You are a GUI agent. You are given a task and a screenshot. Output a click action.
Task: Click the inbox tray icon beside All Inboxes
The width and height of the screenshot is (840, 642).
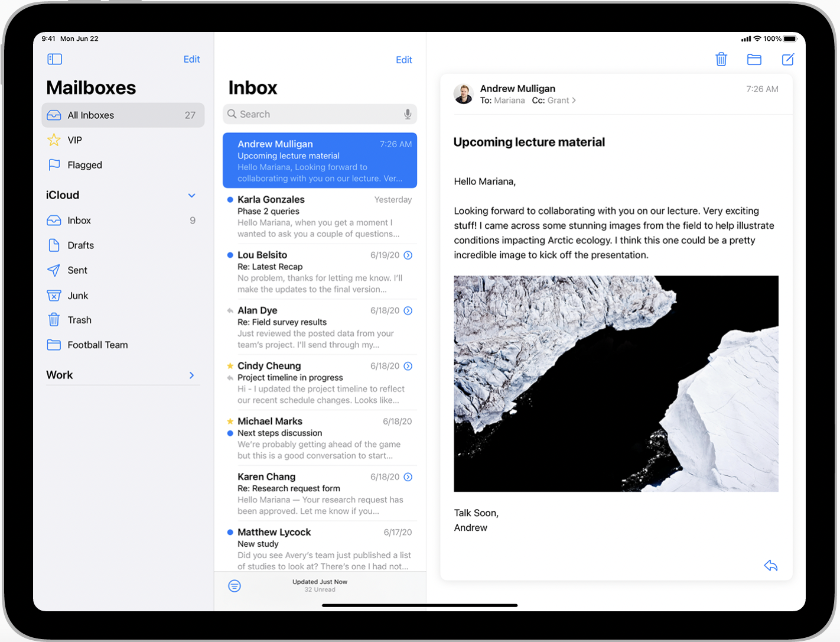[x=54, y=115]
